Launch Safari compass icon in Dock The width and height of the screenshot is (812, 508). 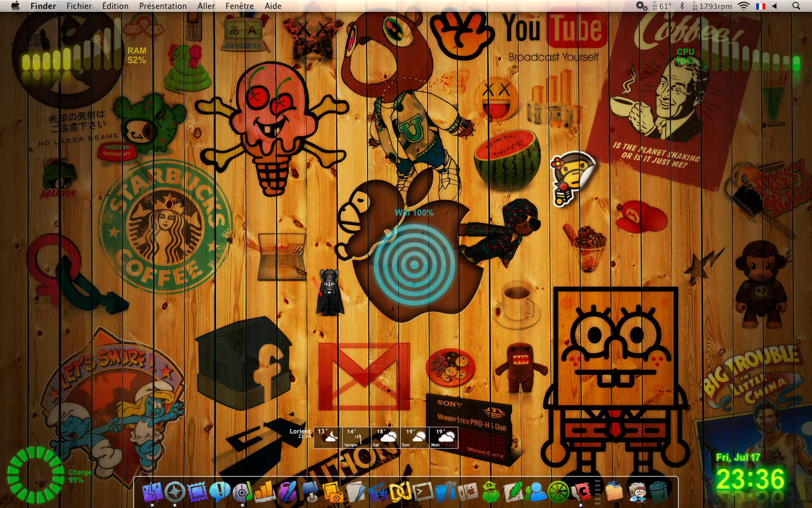[x=175, y=492]
